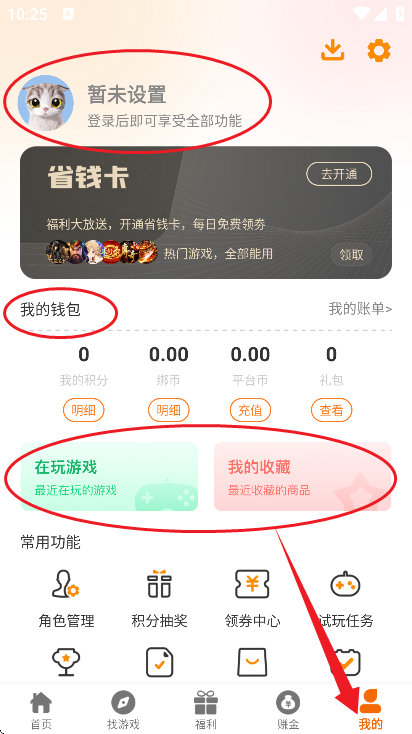Open 试玩任务 trial tasks icon
Image resolution: width=412 pixels, height=734 pixels.
(346, 584)
